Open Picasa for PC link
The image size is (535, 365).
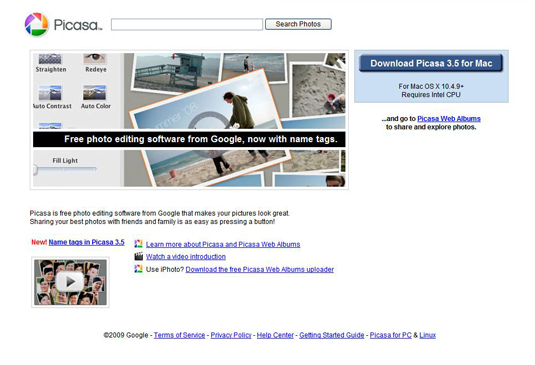[x=391, y=335]
